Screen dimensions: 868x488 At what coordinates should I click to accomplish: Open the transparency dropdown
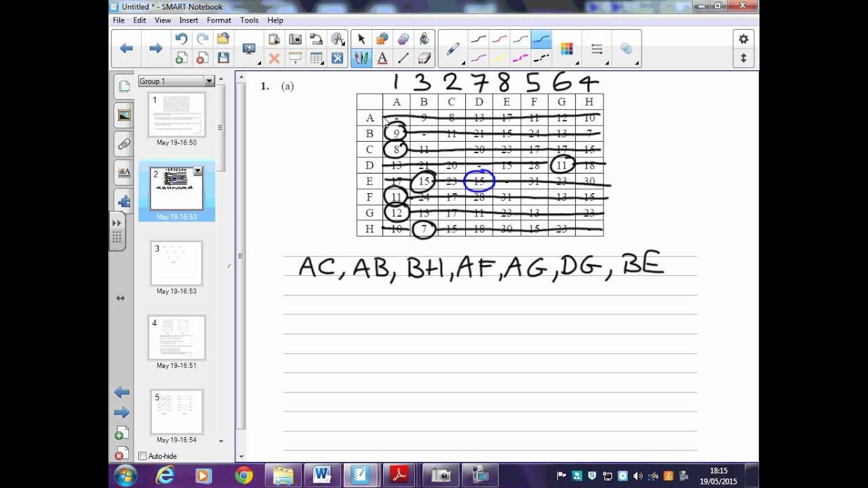627,49
